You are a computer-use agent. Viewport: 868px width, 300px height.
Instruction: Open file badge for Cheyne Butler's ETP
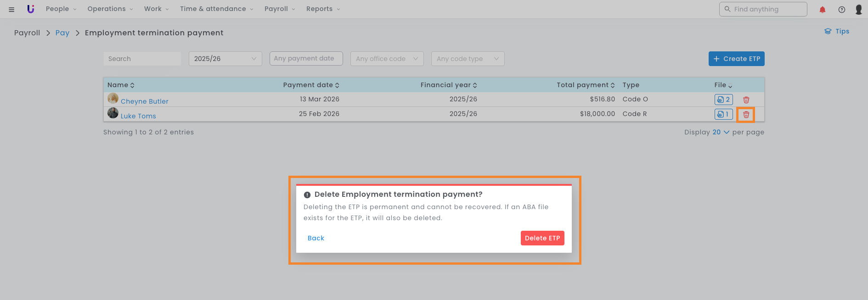[723, 100]
